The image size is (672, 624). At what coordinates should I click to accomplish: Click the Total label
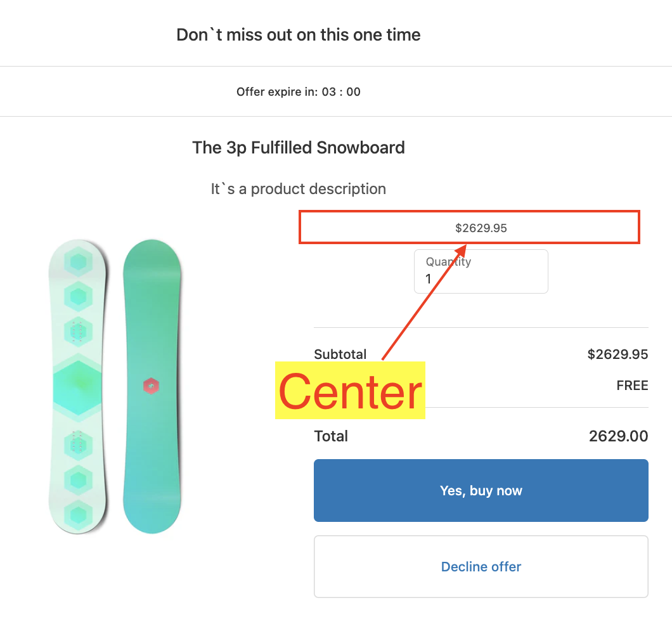click(331, 436)
